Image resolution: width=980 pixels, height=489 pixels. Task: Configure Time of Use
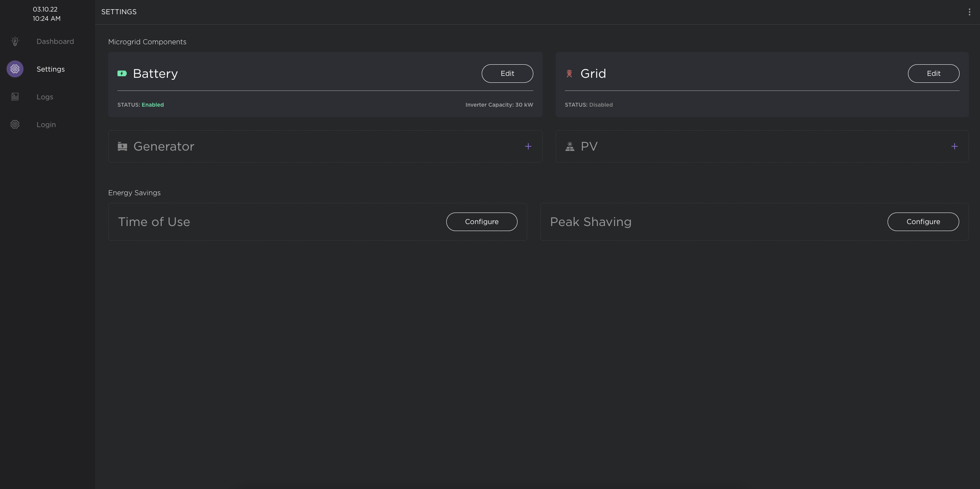pos(481,222)
